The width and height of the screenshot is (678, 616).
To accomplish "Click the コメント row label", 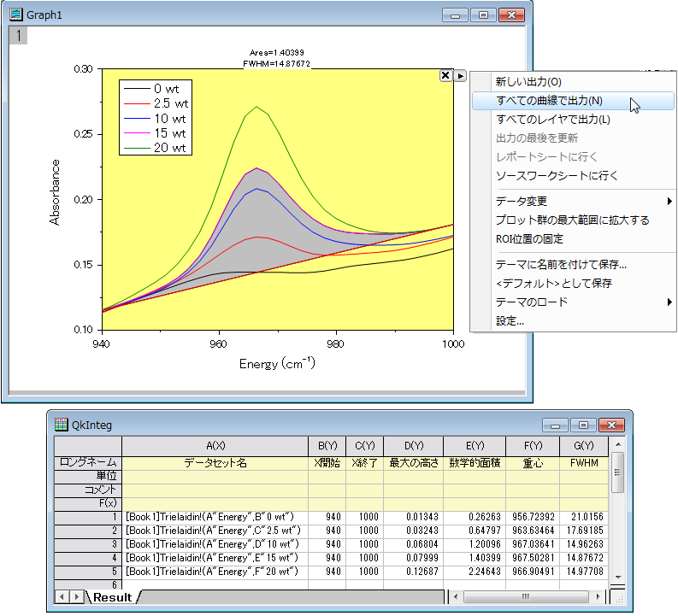I will [88, 490].
